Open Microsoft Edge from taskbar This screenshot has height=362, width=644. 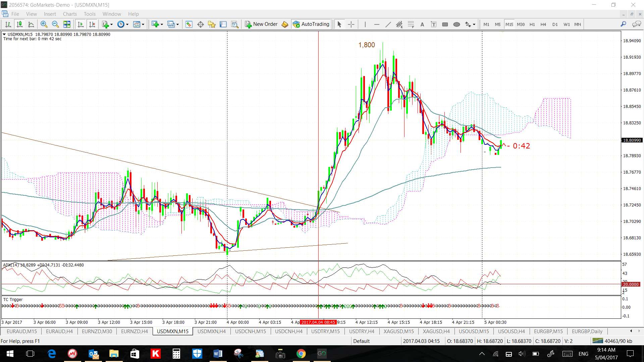coord(52,354)
